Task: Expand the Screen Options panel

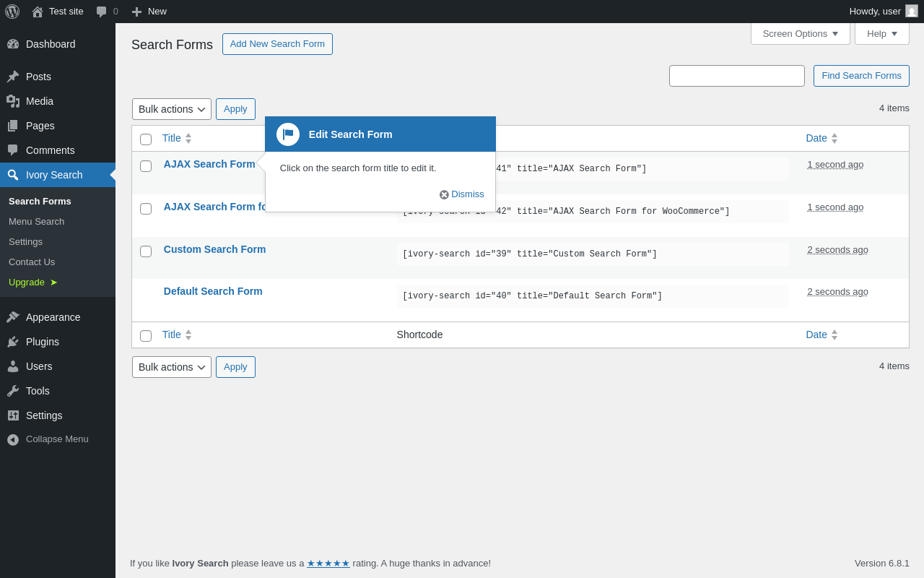Action: [801, 33]
